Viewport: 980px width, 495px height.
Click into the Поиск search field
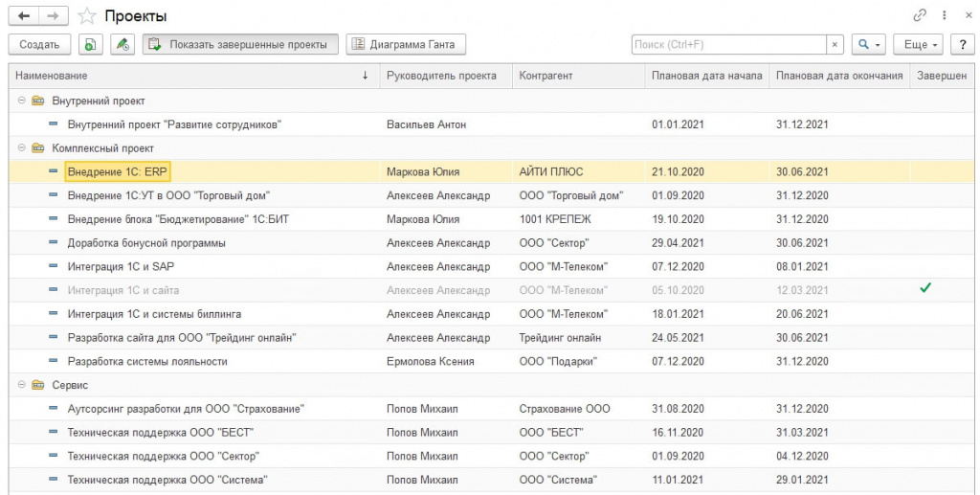[727, 44]
